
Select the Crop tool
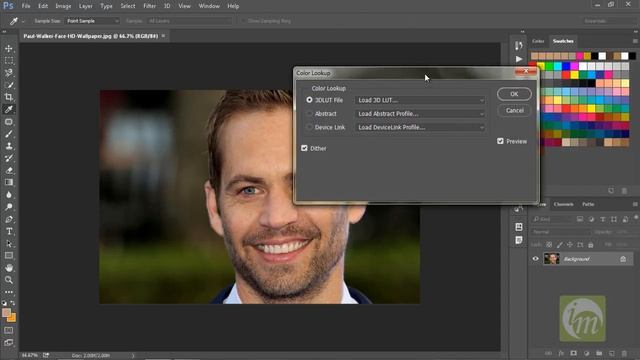[9, 97]
